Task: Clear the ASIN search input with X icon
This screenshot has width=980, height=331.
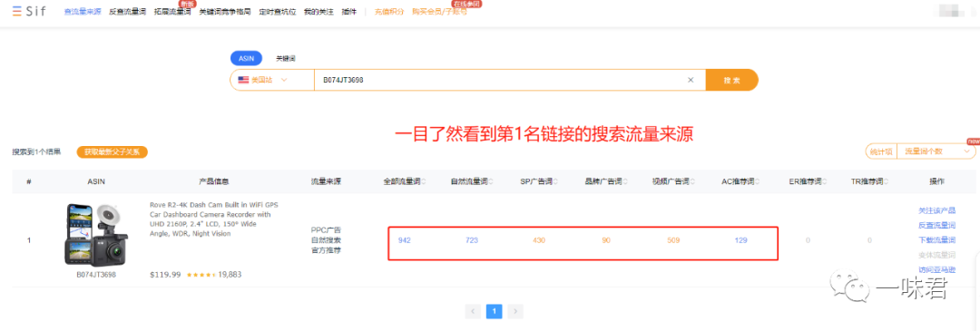Action: coord(691,80)
